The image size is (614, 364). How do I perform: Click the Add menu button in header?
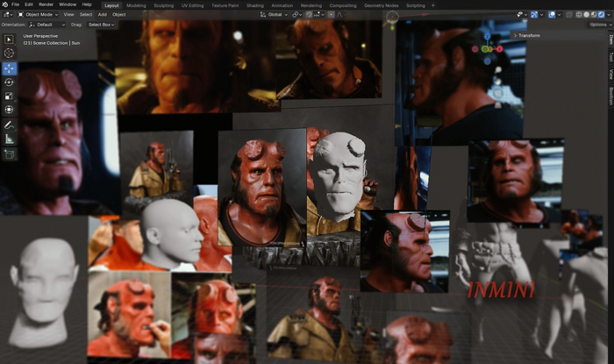pos(103,15)
